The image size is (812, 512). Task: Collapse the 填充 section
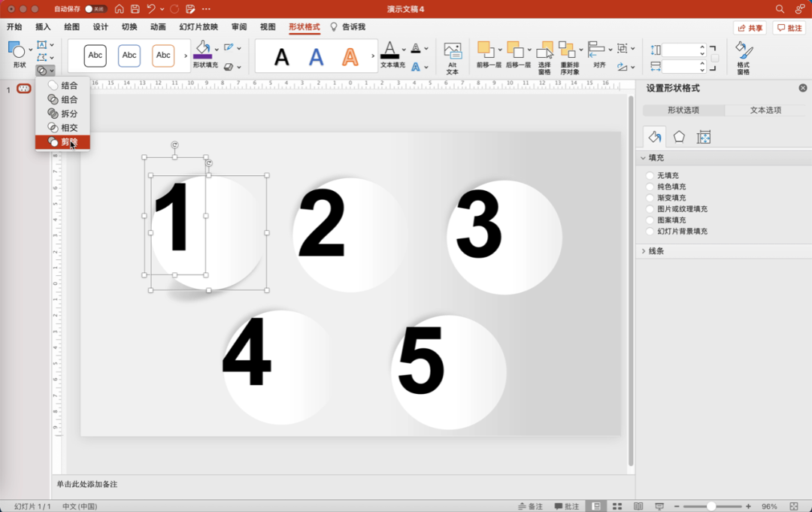pos(643,158)
